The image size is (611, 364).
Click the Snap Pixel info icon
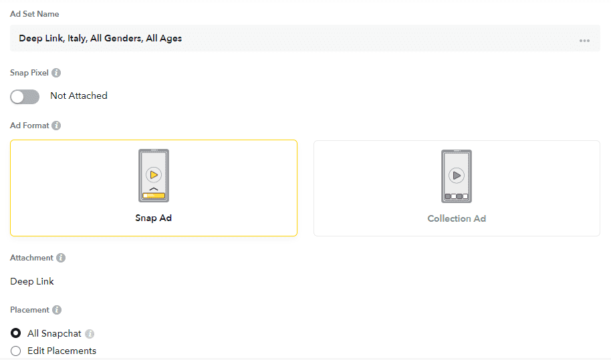click(56, 73)
